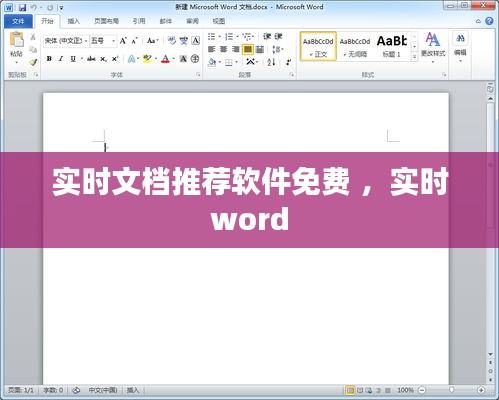Apply the 标题 1 Heading style
499x400 pixels.
(392, 46)
